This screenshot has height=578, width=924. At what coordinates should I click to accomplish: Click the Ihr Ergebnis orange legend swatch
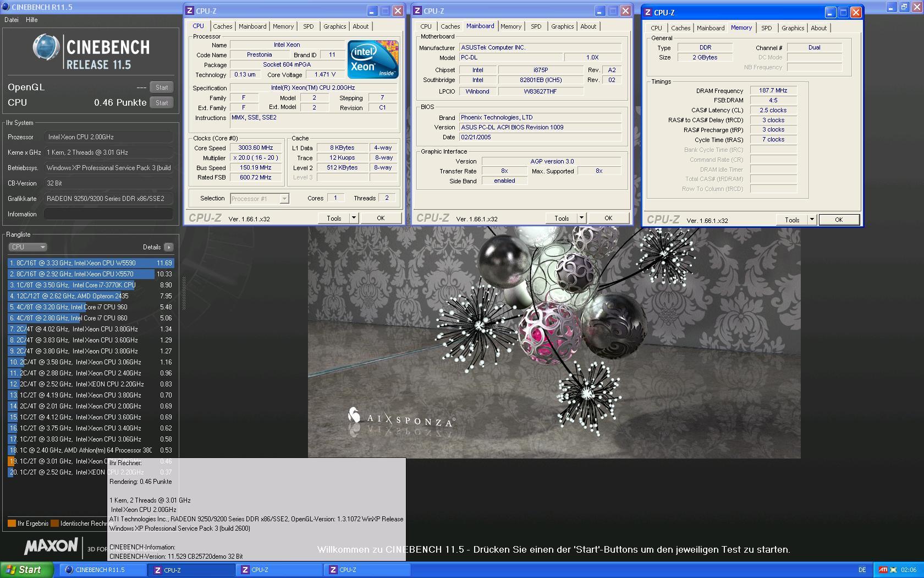pyautogui.click(x=12, y=524)
